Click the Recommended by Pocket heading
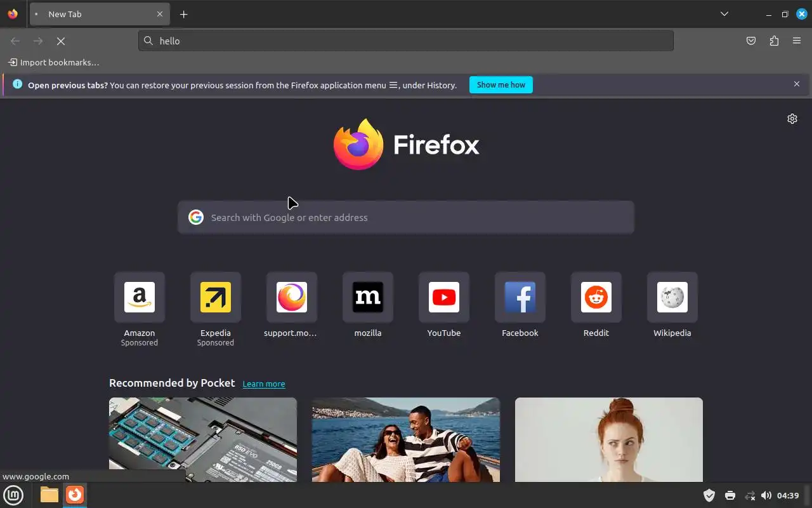 pyautogui.click(x=172, y=383)
